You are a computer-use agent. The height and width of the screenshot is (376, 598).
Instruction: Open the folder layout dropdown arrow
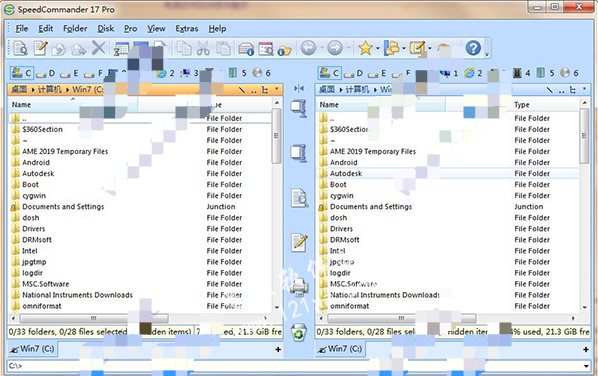pyautogui.click(x=403, y=48)
